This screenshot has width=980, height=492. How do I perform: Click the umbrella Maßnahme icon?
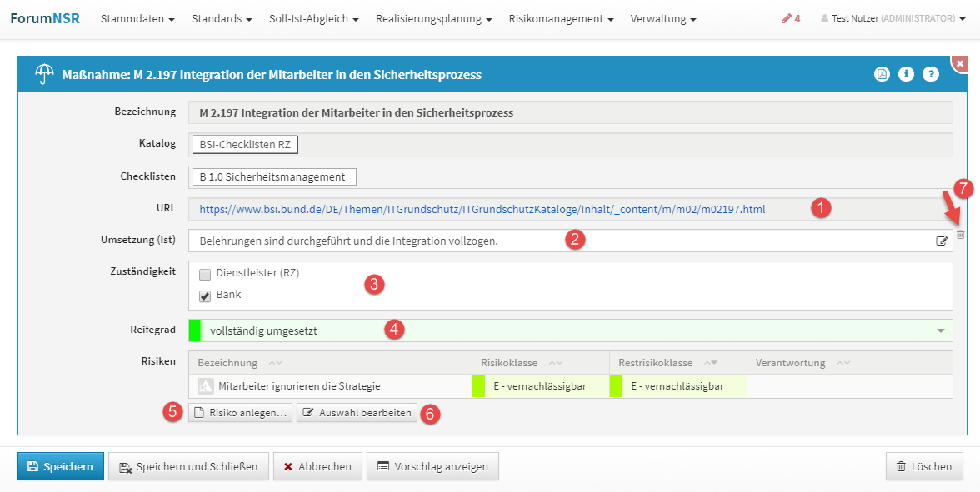point(44,75)
